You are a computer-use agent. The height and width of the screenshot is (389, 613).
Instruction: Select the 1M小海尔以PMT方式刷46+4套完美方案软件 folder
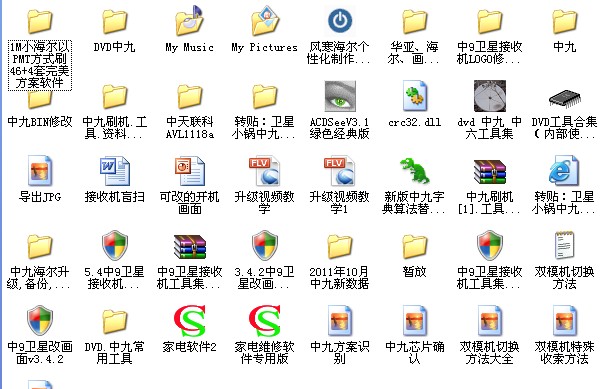pyautogui.click(x=39, y=22)
